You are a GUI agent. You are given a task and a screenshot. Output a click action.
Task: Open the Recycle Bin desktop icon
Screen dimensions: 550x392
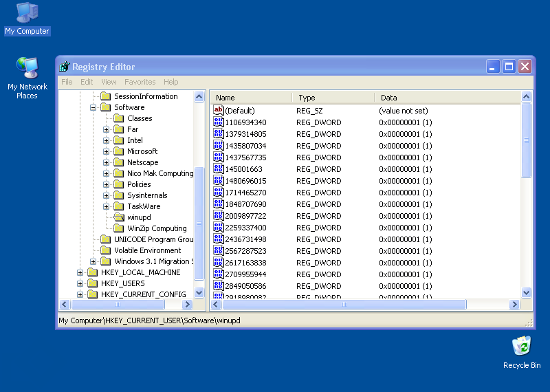(522, 347)
